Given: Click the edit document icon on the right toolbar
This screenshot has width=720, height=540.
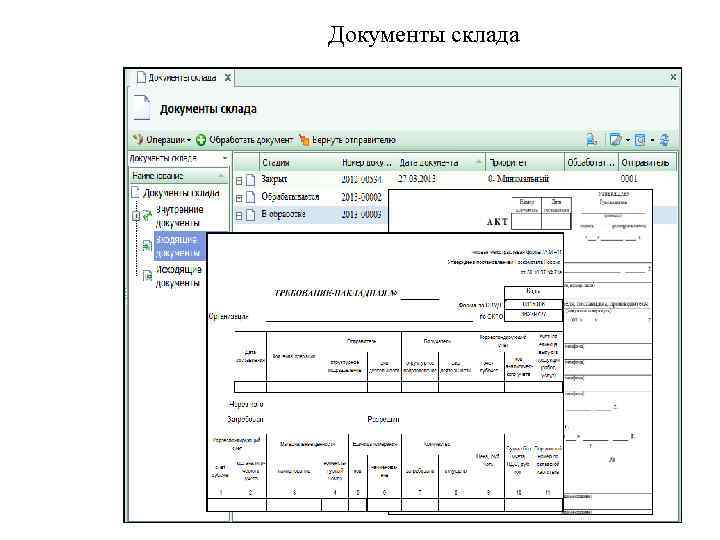Looking at the screenshot, I should click(x=615, y=139).
